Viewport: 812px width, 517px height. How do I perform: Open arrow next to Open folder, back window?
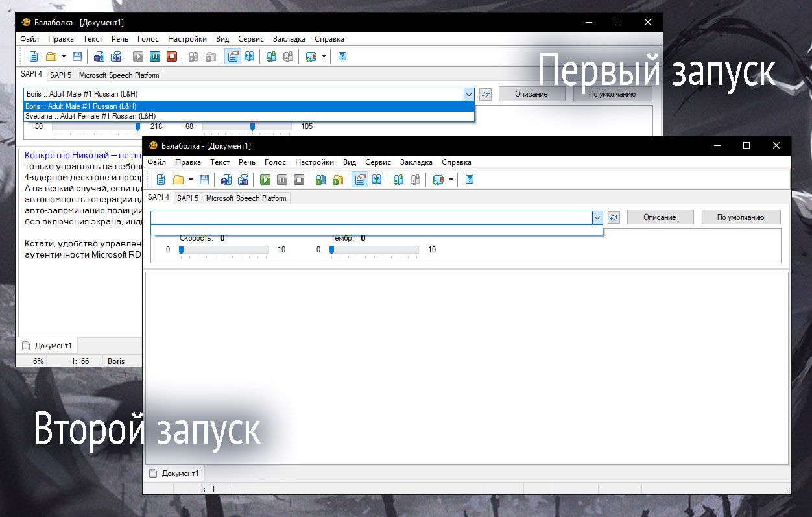[64, 56]
